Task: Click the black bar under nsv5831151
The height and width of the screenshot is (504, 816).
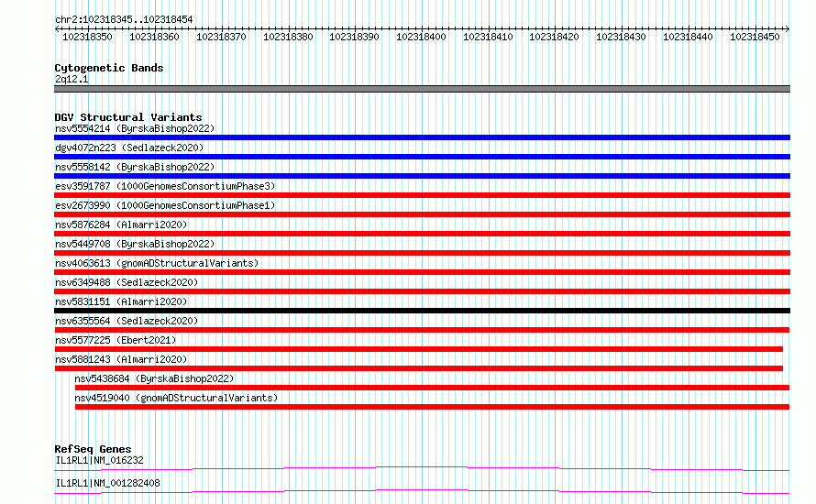Action: (422, 311)
